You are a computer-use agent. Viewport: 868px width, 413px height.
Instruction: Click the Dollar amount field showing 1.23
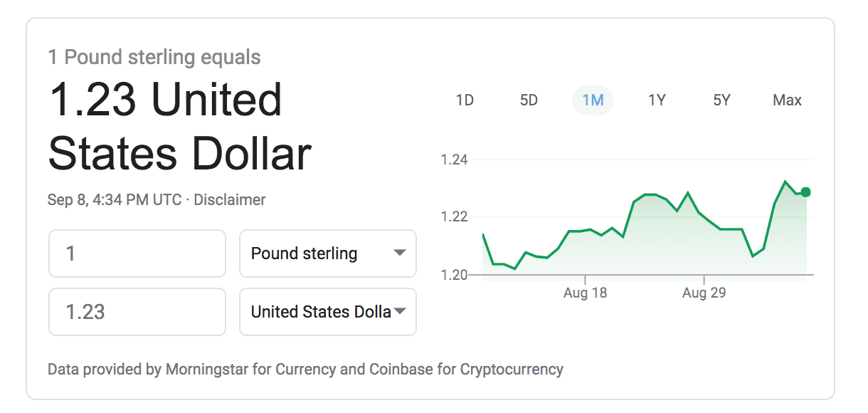pyautogui.click(x=137, y=312)
